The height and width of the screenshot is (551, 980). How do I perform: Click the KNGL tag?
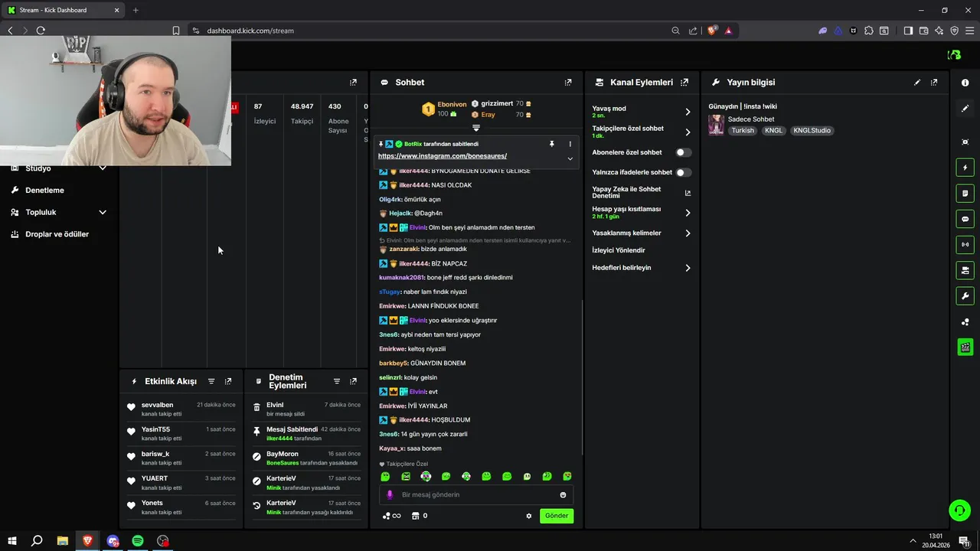pyautogui.click(x=774, y=130)
